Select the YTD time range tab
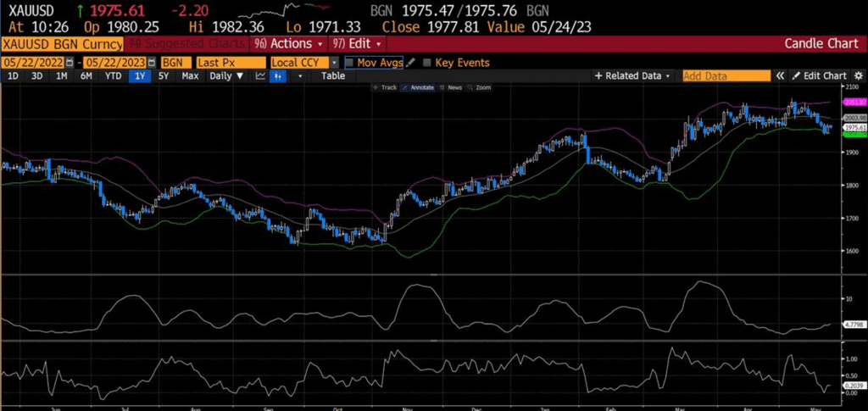Screen dimensions: 868x411 [x=114, y=76]
